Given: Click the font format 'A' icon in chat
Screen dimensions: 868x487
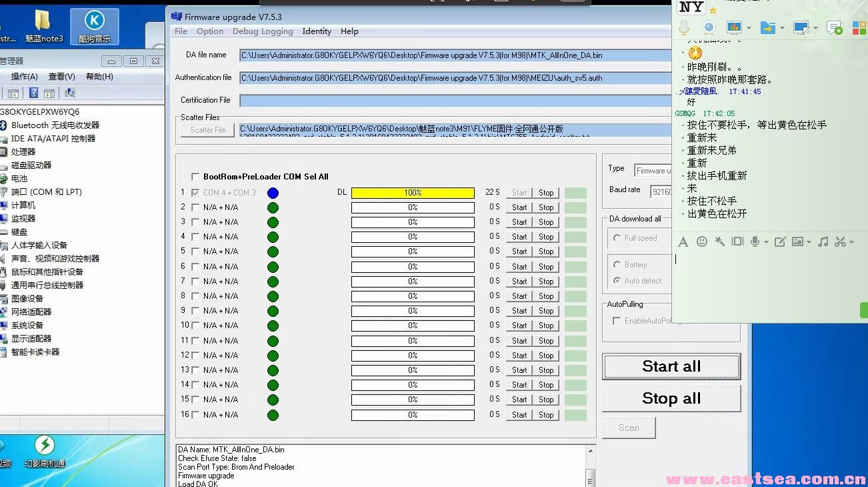Looking at the screenshot, I should tap(683, 241).
